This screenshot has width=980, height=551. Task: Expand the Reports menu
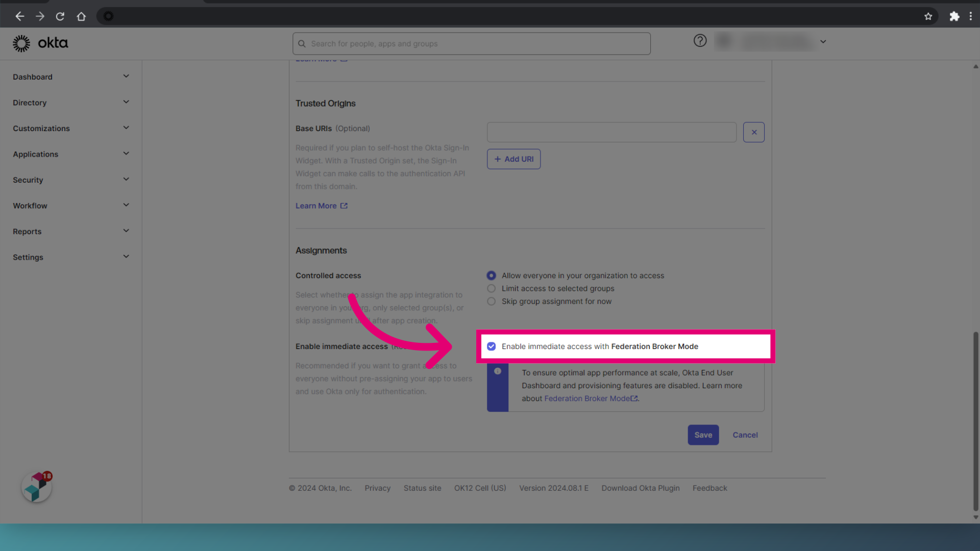click(71, 231)
